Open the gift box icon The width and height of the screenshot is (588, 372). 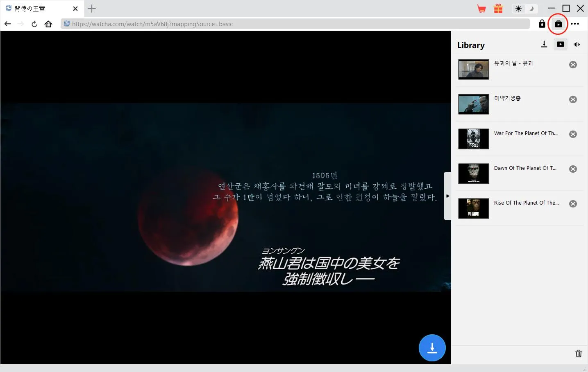[498, 9]
